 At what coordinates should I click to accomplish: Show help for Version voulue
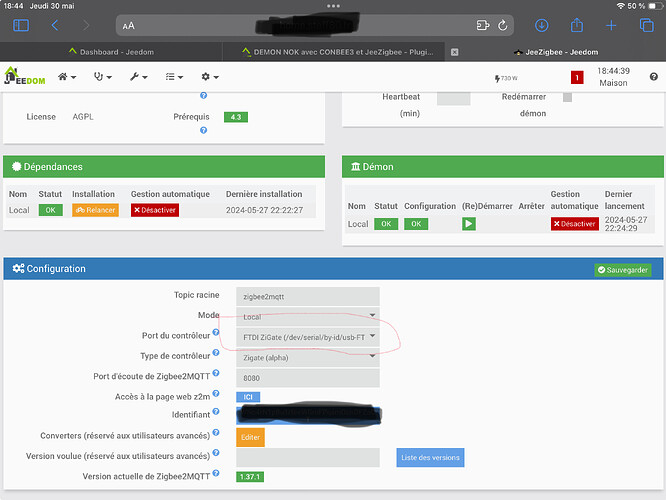click(x=216, y=453)
